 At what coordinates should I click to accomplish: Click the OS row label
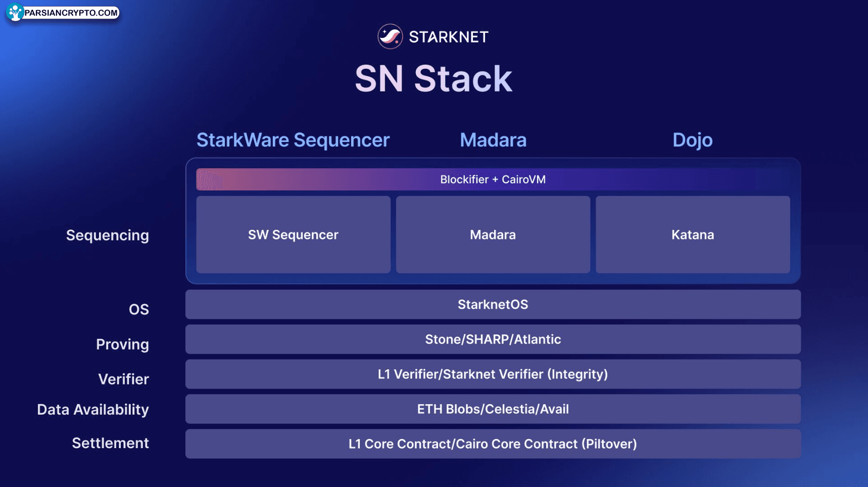[x=139, y=309]
